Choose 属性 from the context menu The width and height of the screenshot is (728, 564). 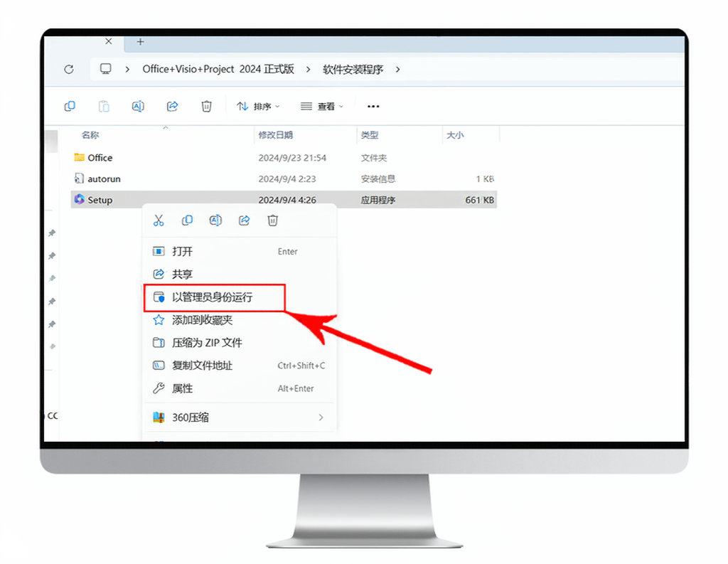tap(240, 388)
